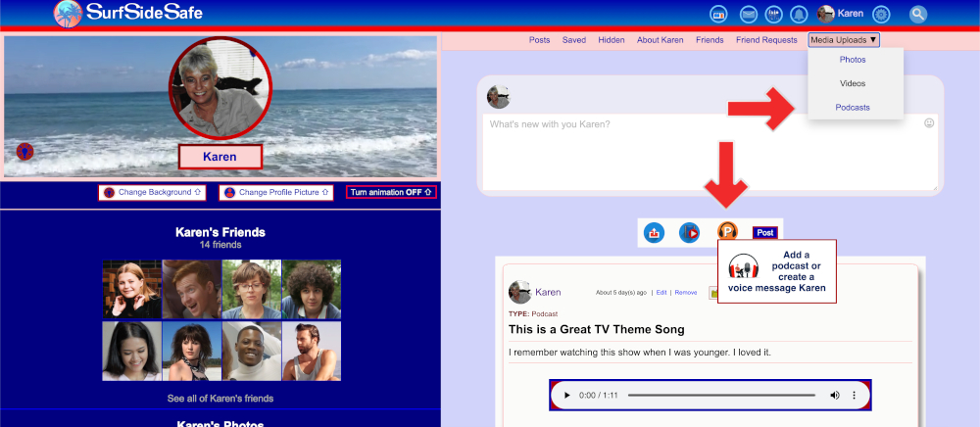Open bearded man friend thumbnail
The height and width of the screenshot is (427, 980).
pyautogui.click(x=312, y=351)
